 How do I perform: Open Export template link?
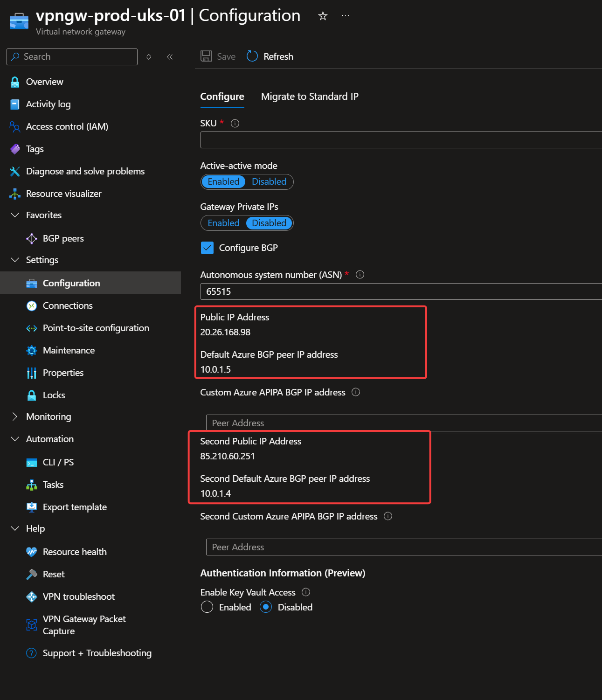click(75, 507)
